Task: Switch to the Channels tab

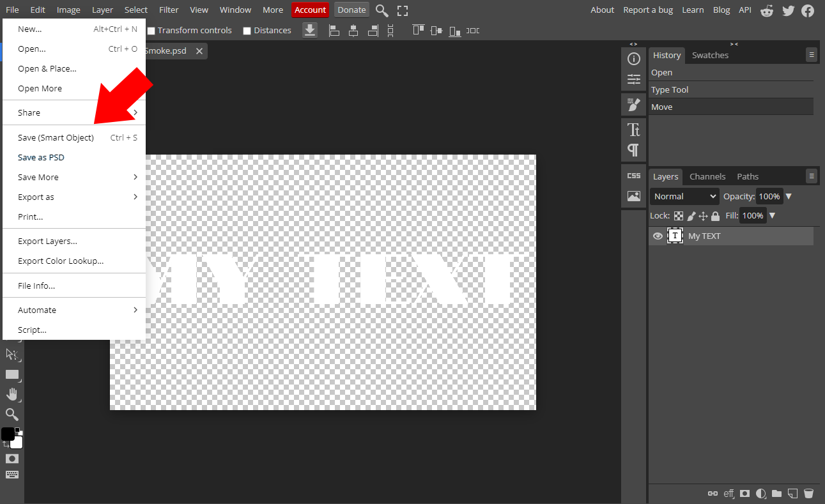Action: click(707, 176)
